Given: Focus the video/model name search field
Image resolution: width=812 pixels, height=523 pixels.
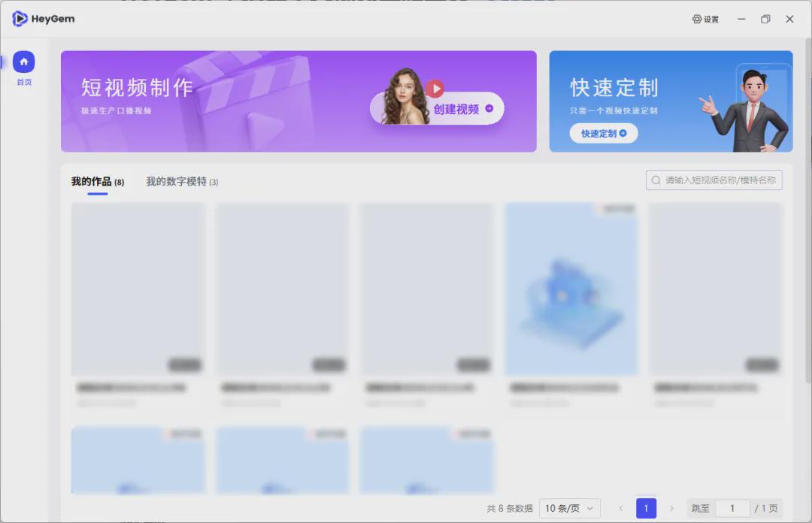Looking at the screenshot, I should point(714,180).
